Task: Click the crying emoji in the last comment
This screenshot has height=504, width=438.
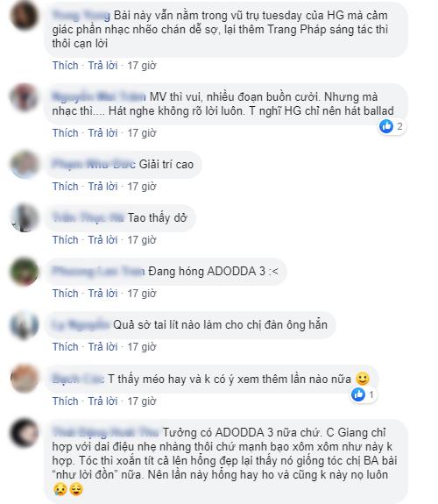Action: tap(60, 489)
